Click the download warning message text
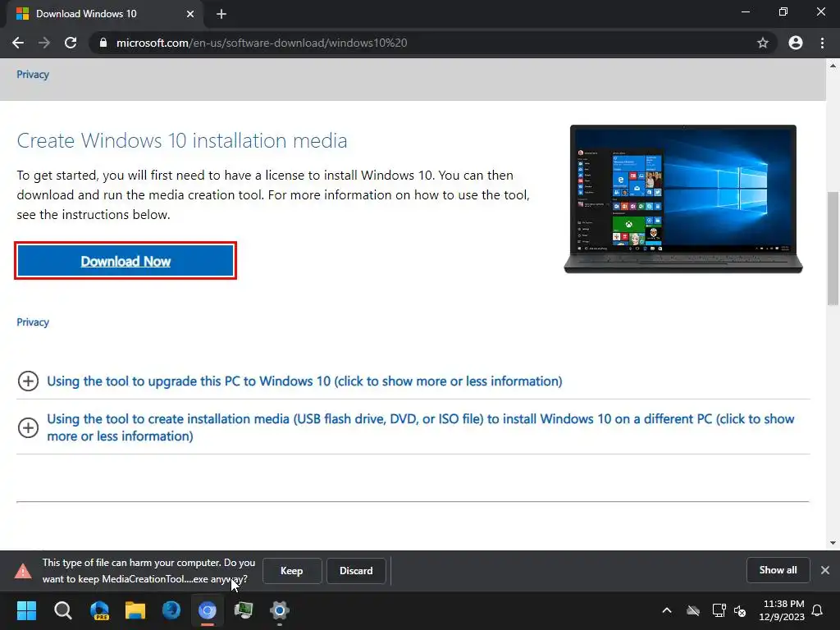The image size is (840, 630). (x=149, y=571)
